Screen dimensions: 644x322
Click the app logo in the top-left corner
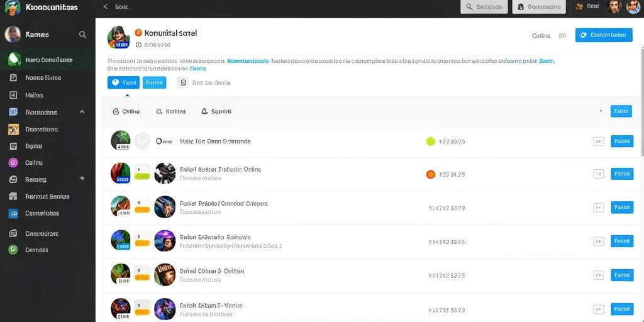tap(13, 8)
